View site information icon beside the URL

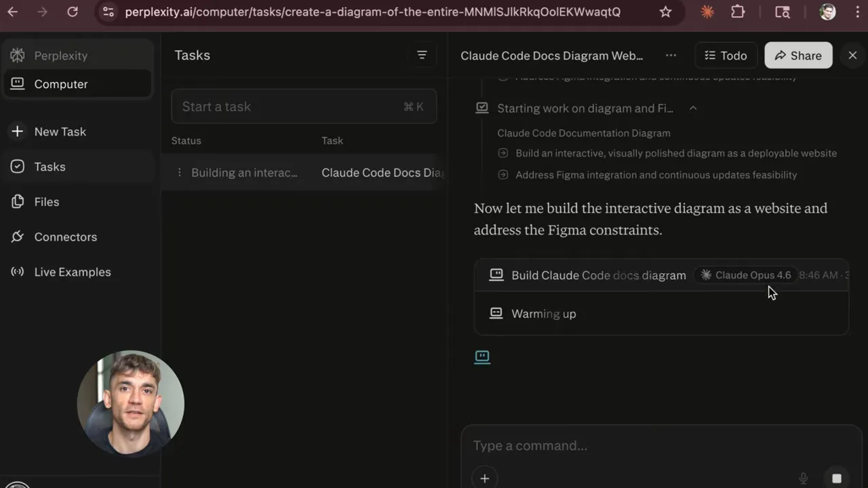click(x=108, y=12)
